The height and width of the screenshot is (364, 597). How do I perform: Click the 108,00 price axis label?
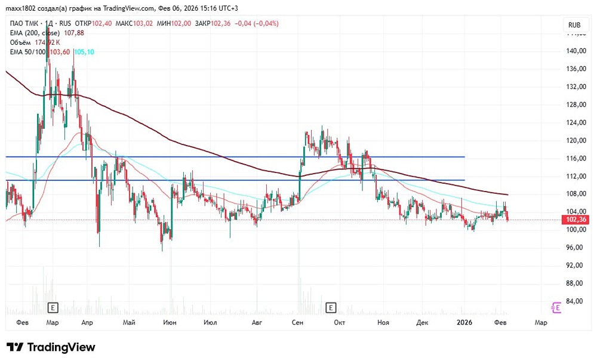point(576,193)
